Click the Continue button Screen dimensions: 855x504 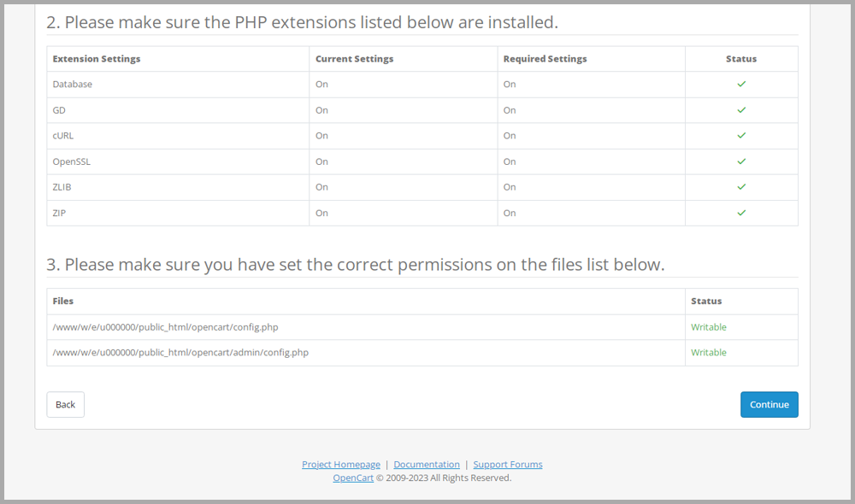pos(769,404)
